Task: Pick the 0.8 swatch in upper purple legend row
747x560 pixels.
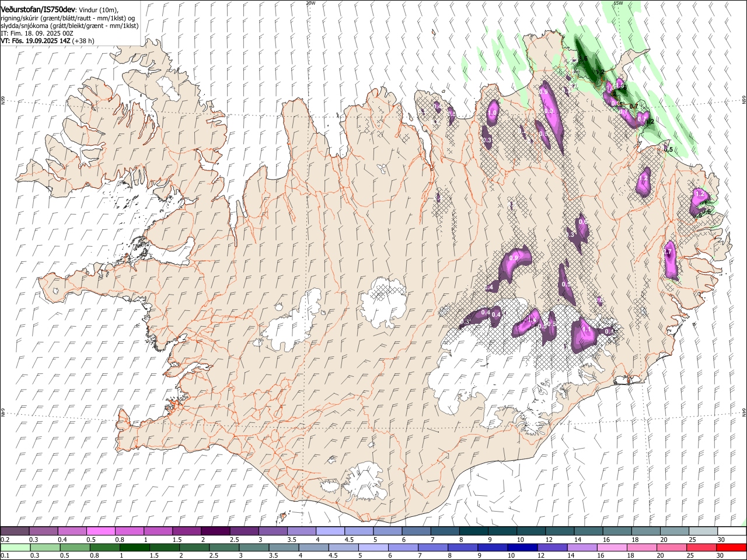Action: click(129, 531)
